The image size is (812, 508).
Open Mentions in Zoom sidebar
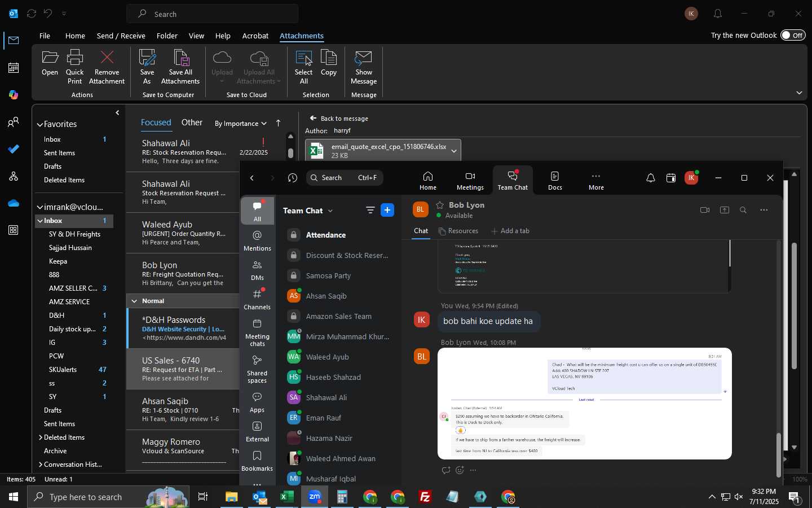[x=257, y=240]
